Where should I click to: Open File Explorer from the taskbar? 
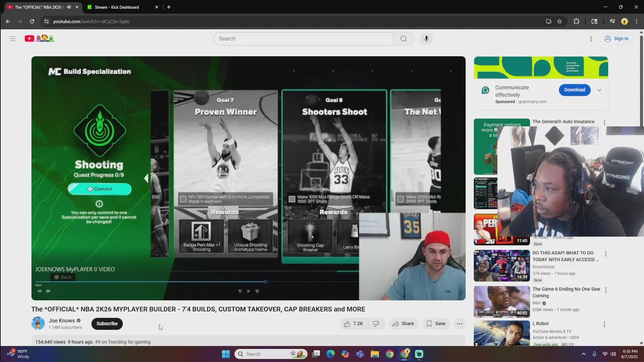pyautogui.click(x=375, y=354)
